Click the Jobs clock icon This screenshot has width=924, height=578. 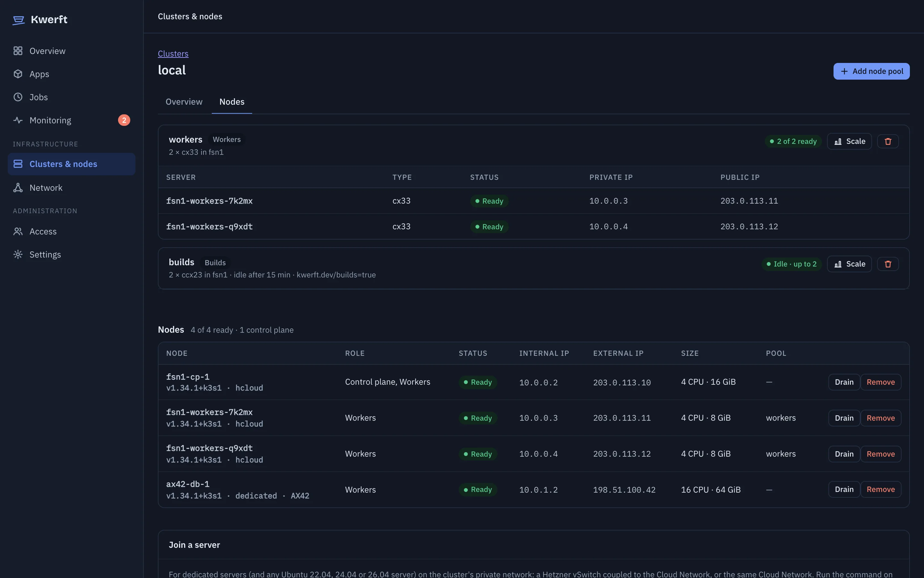pyautogui.click(x=18, y=97)
